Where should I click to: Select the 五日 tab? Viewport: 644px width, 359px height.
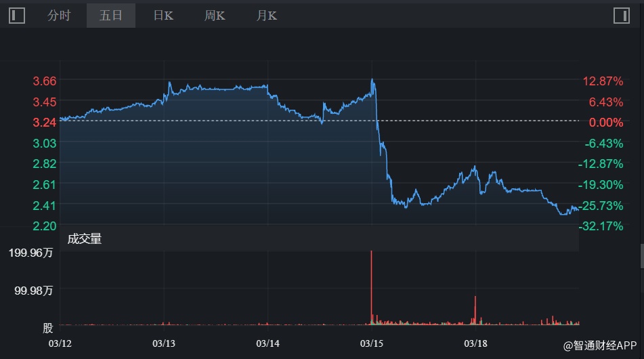[111, 16]
